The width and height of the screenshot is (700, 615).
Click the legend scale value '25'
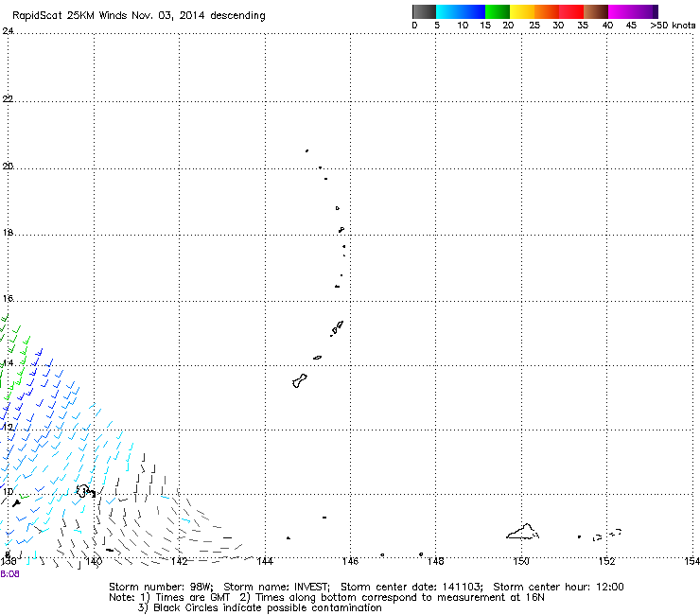coord(534,26)
